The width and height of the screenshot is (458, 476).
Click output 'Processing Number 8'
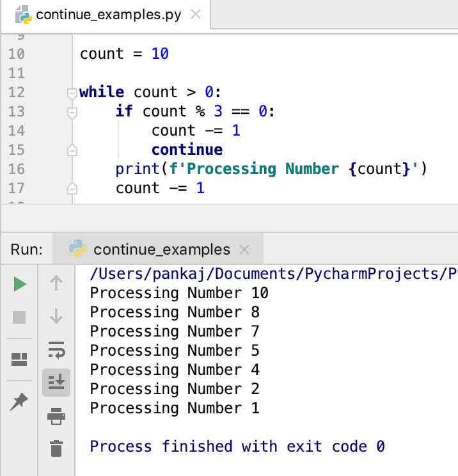(175, 312)
